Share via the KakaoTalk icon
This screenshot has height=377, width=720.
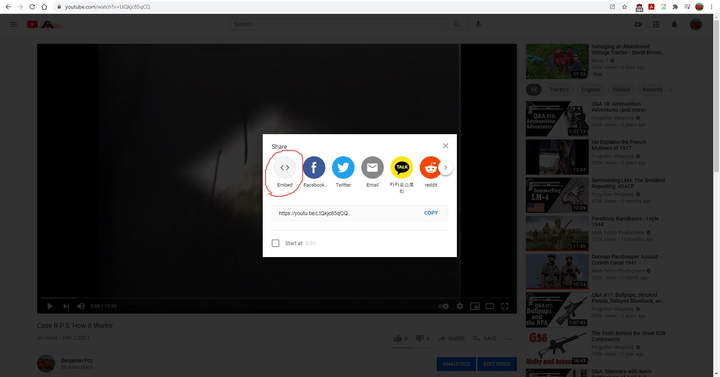402,168
